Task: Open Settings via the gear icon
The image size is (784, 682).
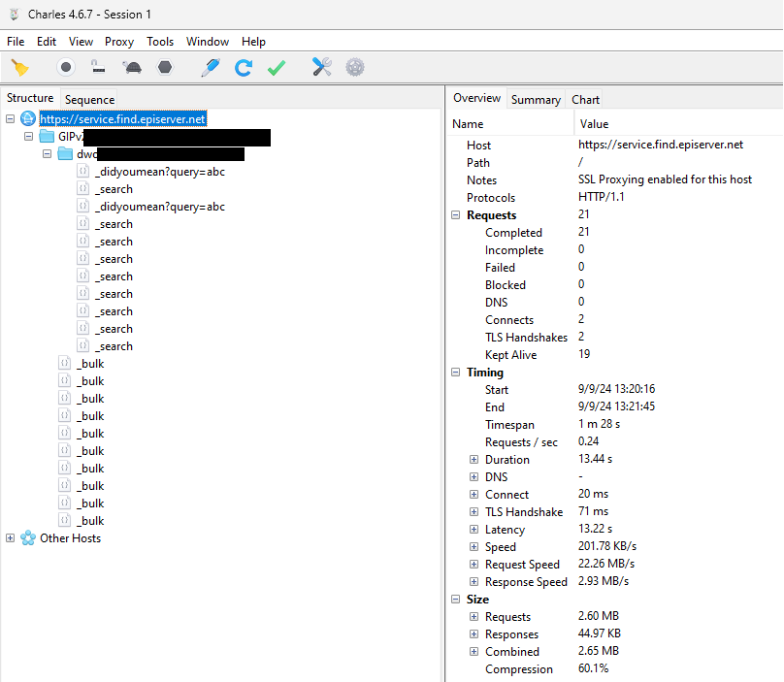Action: (x=355, y=67)
